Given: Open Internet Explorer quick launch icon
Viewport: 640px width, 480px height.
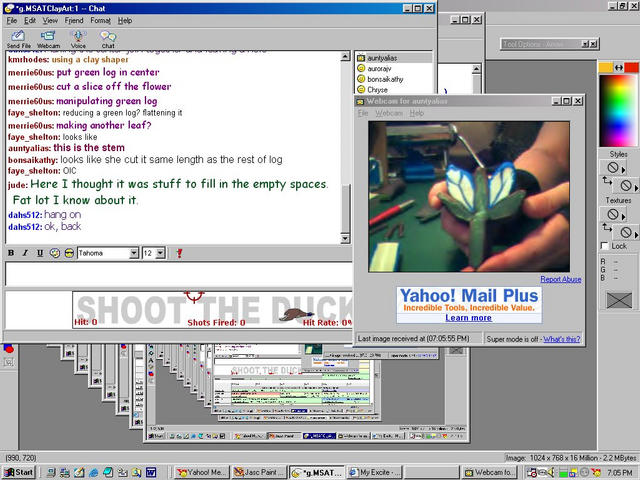Looking at the screenshot, I should coord(93,472).
